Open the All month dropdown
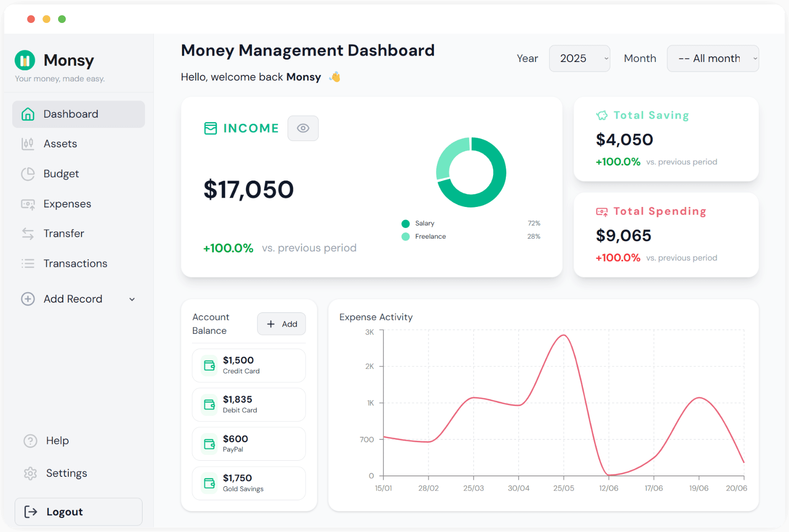 (x=712, y=58)
